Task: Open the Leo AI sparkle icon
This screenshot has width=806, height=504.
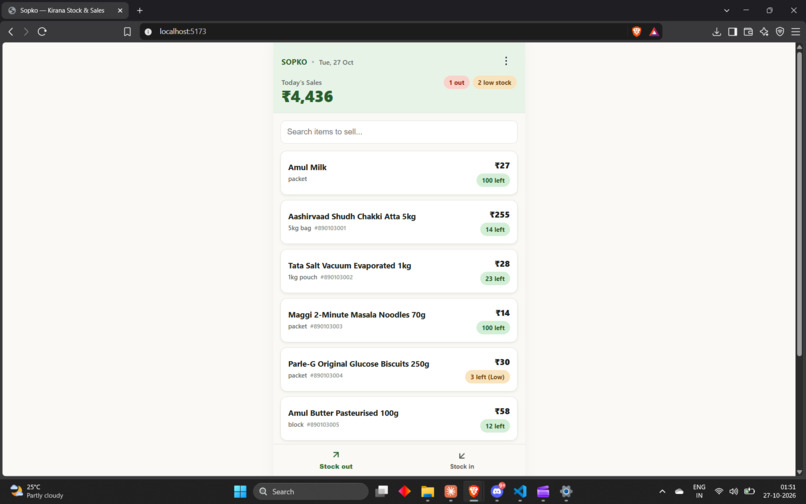Action: 764,31
